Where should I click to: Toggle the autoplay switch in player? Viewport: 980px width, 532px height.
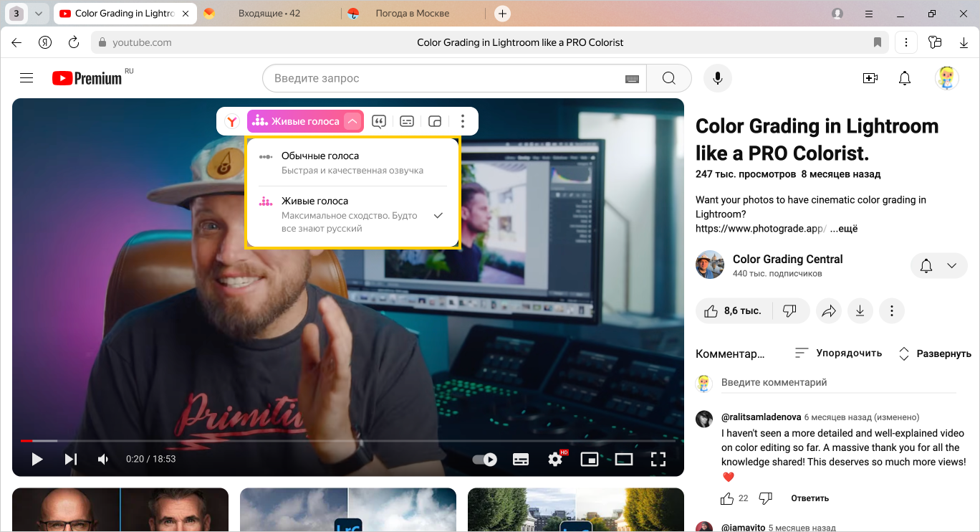[485, 459]
